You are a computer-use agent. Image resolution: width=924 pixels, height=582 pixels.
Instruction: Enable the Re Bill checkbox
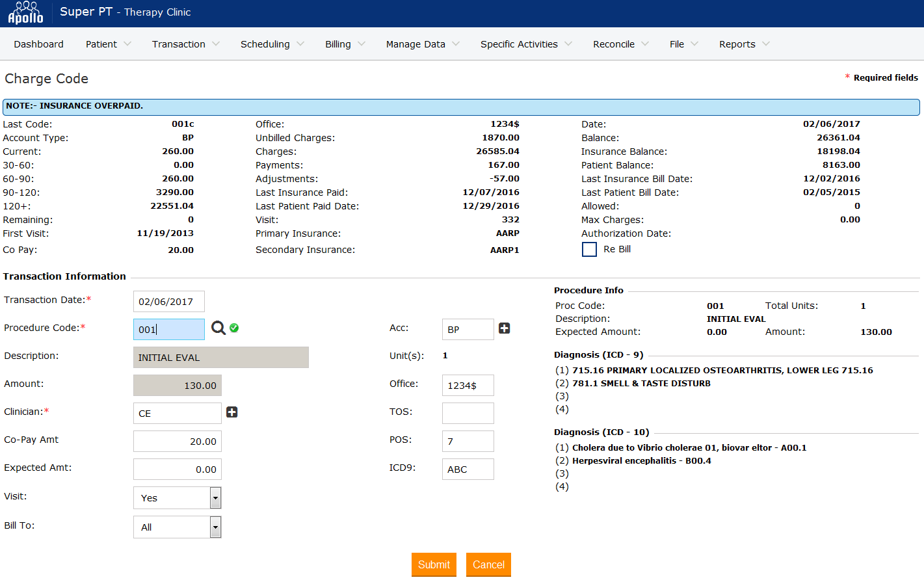click(x=589, y=250)
